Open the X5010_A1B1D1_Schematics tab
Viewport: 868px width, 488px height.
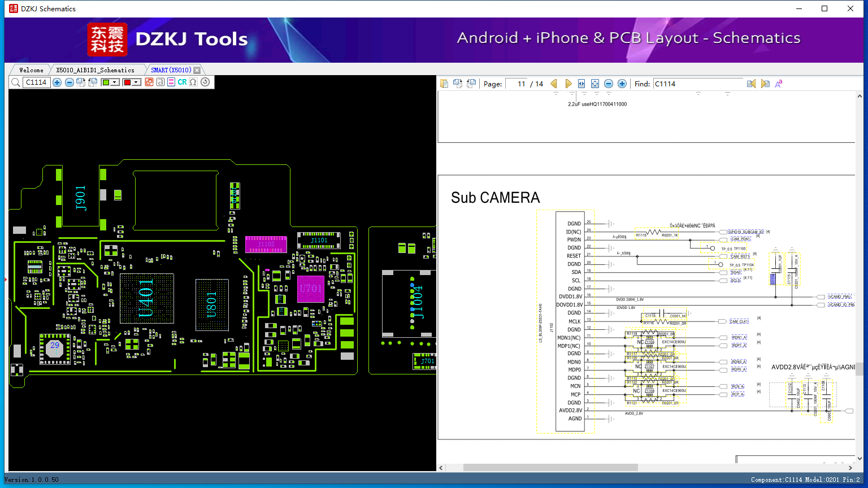coord(95,70)
